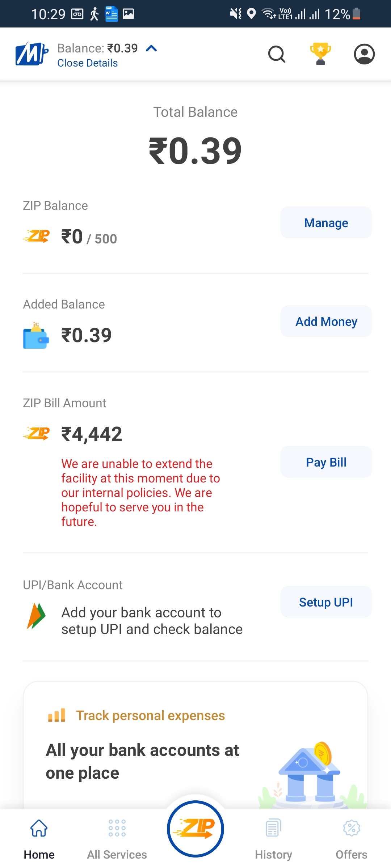Viewport: 391px width, 868px height.
Task: Tap the central ZIP round button
Action: tap(195, 829)
